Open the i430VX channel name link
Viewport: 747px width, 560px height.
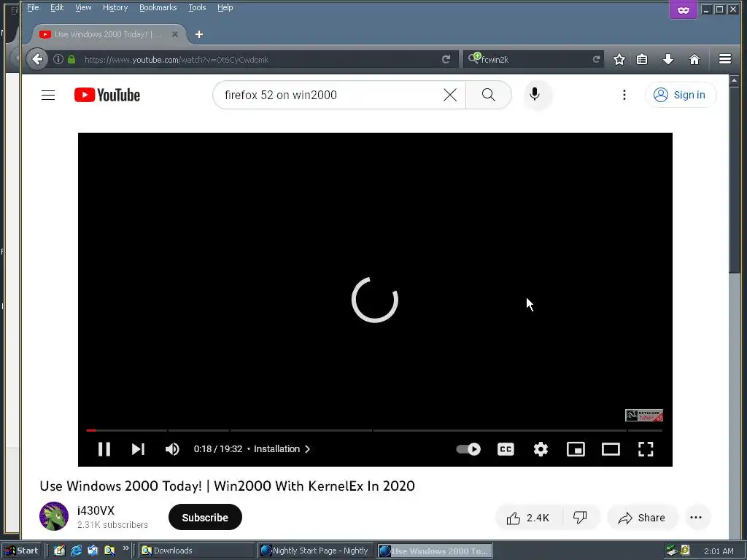click(x=96, y=510)
